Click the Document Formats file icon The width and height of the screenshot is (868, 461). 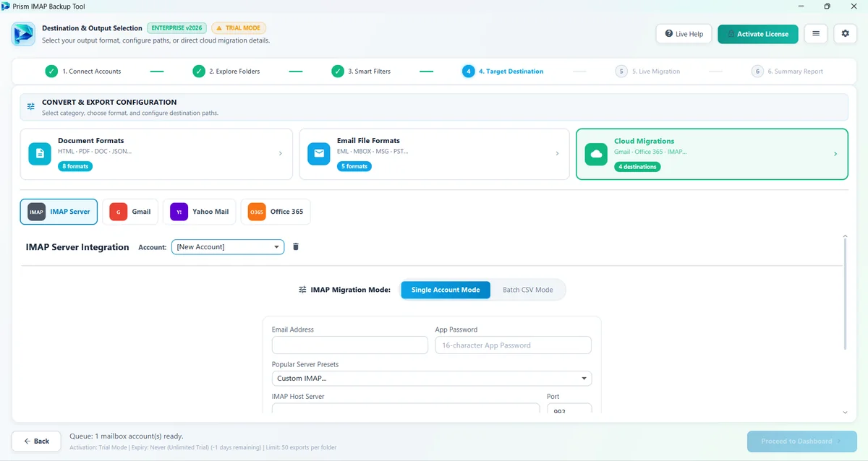[x=41, y=154]
